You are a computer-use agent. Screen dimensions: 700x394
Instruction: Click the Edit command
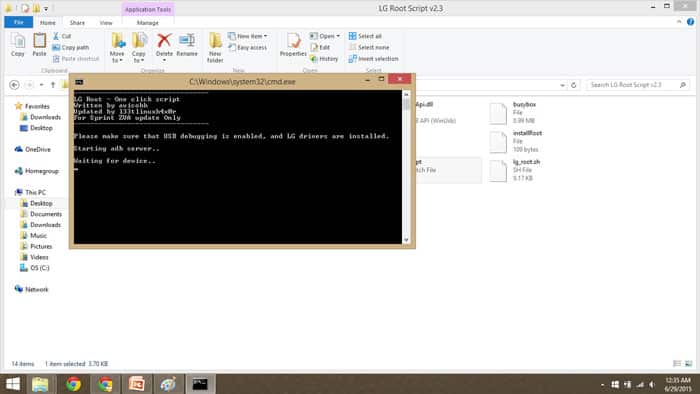[x=320, y=47]
